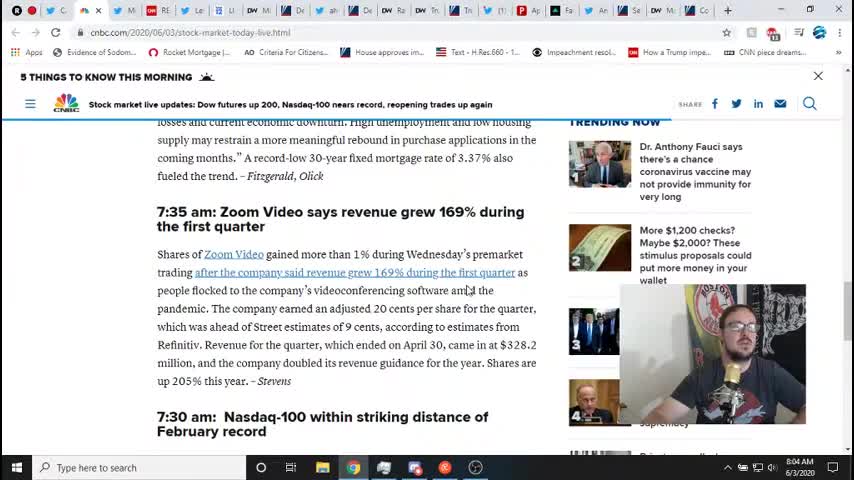854x480 pixels.
Task: Open the Impeachment resol... bookmark
Action: (x=574, y=52)
